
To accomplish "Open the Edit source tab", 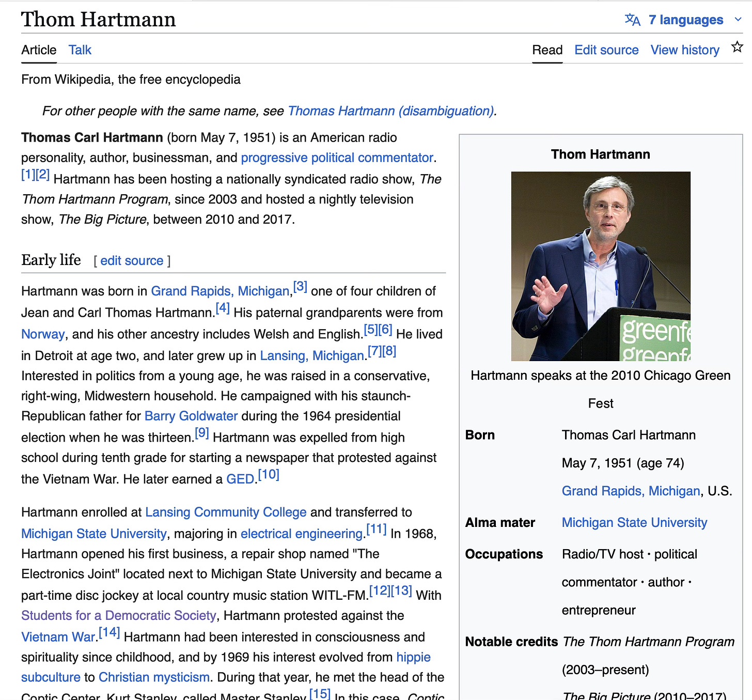I will pyautogui.click(x=606, y=50).
